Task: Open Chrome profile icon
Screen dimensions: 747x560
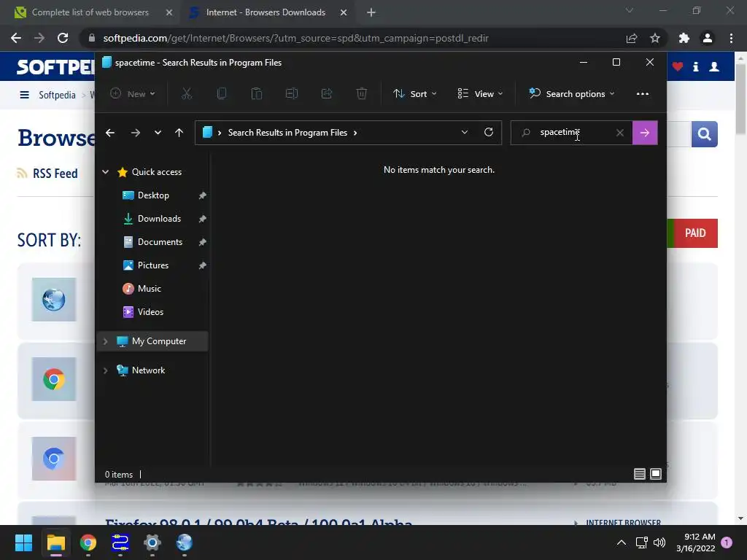Action: [708, 38]
